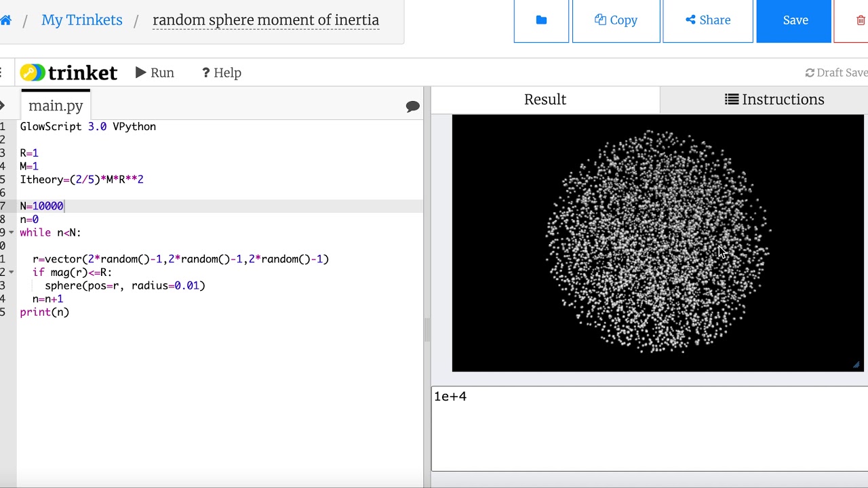
Task: Edit the trinket title 'random sphere moment of inertia'
Action: 266,20
